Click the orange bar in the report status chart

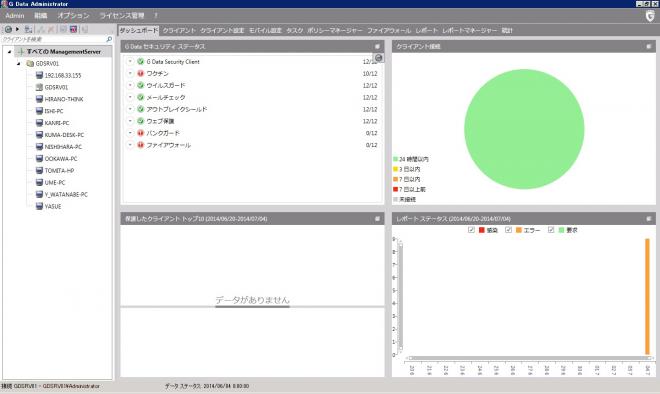tap(647, 297)
